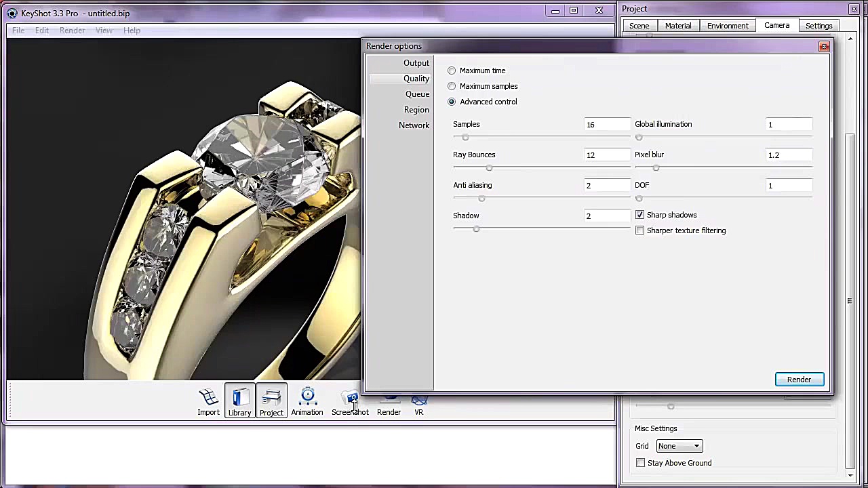Check the Stay Above Ground option
The width and height of the screenshot is (868, 488).
coord(640,463)
